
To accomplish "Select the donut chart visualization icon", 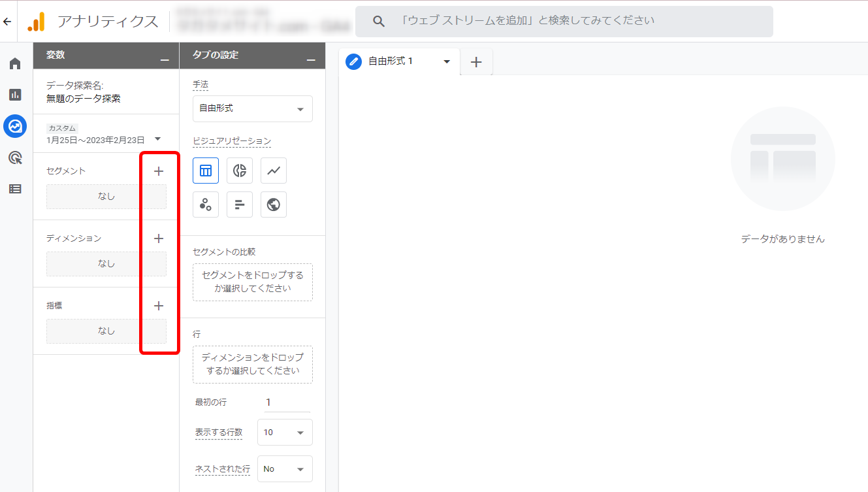I will point(240,171).
